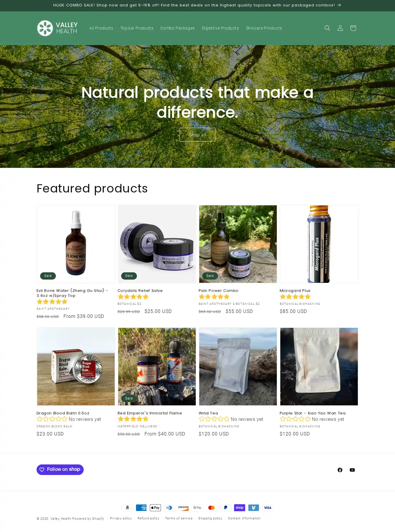Click the Follow on Shop button
This screenshot has height=532, width=395.
pos(60,469)
